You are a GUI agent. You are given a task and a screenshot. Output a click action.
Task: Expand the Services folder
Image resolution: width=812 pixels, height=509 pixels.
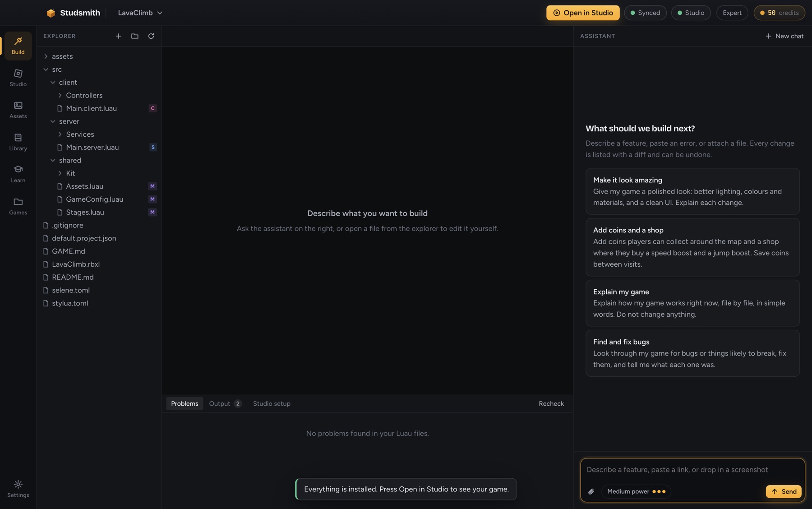click(x=99, y=134)
